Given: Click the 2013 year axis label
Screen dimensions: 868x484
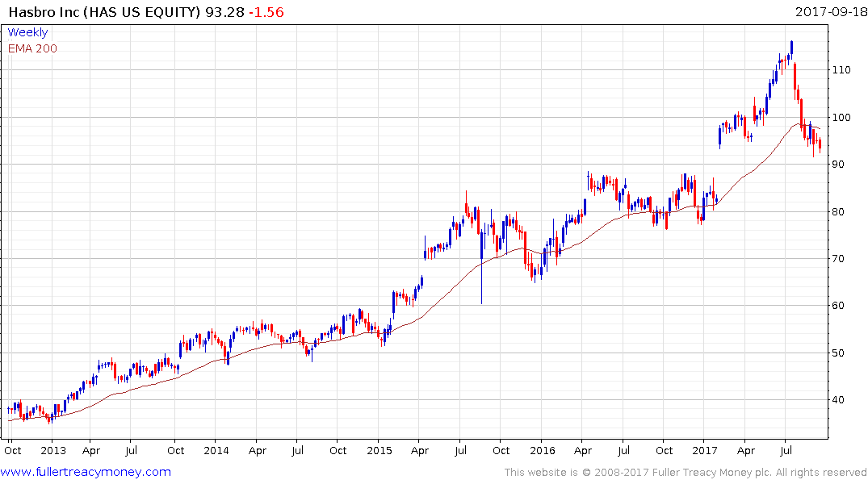Looking at the screenshot, I should tap(53, 450).
